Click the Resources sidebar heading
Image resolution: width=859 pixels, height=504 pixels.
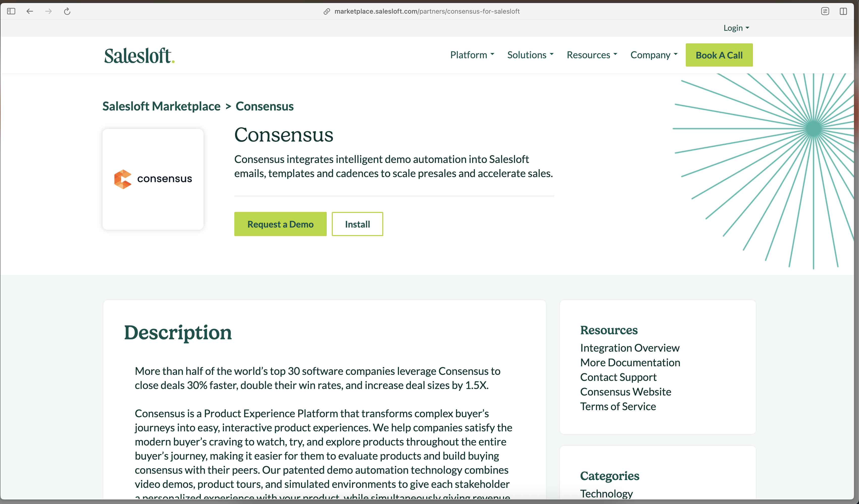click(609, 330)
